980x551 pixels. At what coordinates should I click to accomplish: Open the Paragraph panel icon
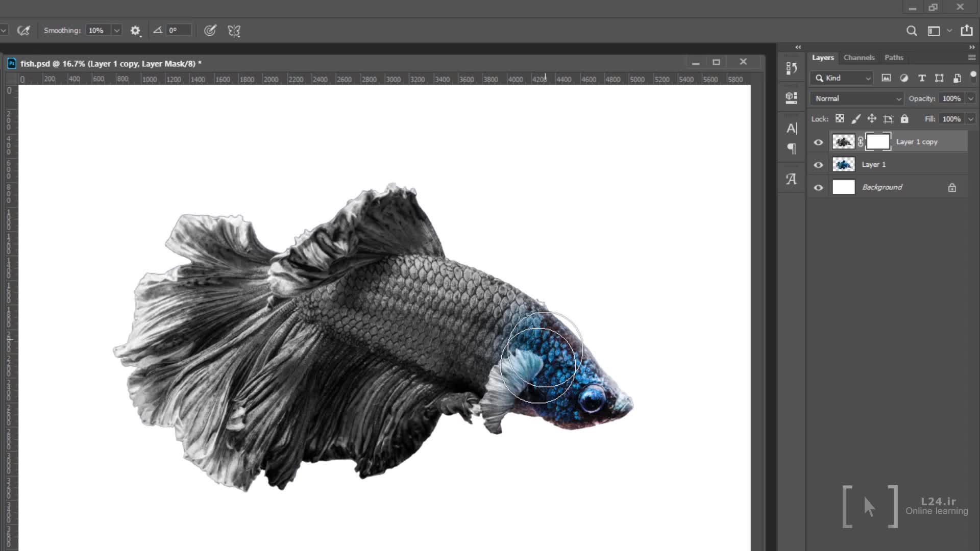792,148
